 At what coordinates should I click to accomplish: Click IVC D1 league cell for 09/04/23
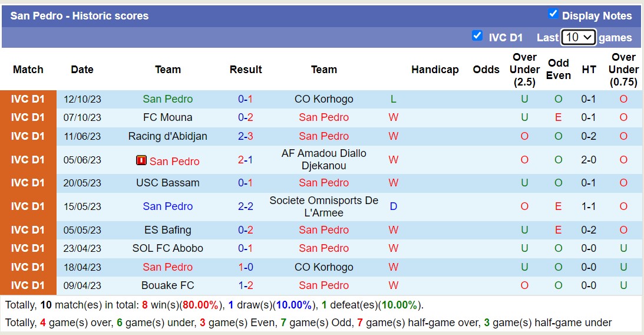pos(28,285)
